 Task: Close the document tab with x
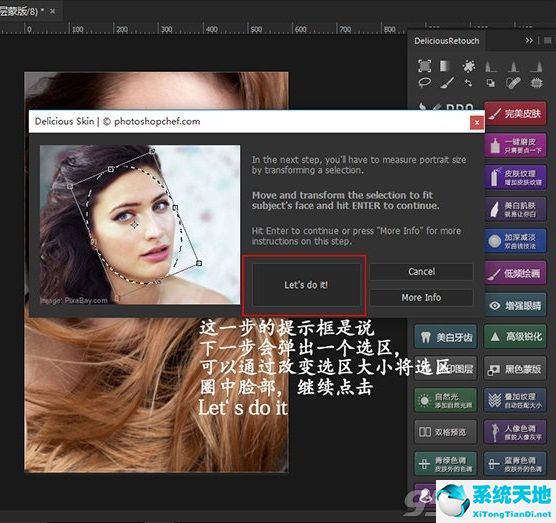[52, 11]
